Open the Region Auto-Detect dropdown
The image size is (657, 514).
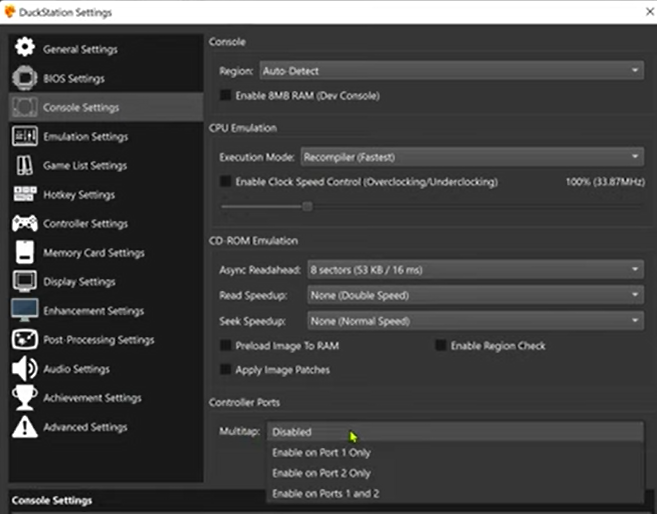tap(450, 71)
